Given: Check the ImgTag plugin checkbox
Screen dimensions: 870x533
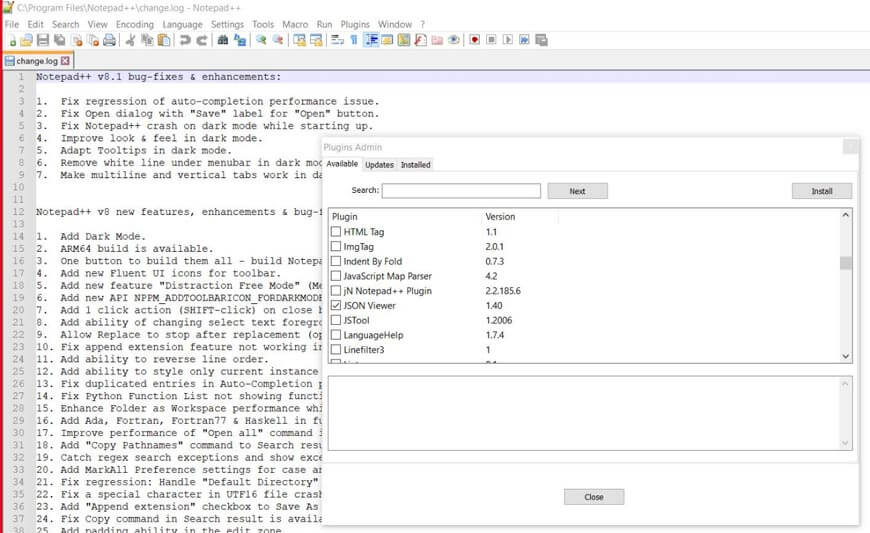Looking at the screenshot, I should [336, 246].
